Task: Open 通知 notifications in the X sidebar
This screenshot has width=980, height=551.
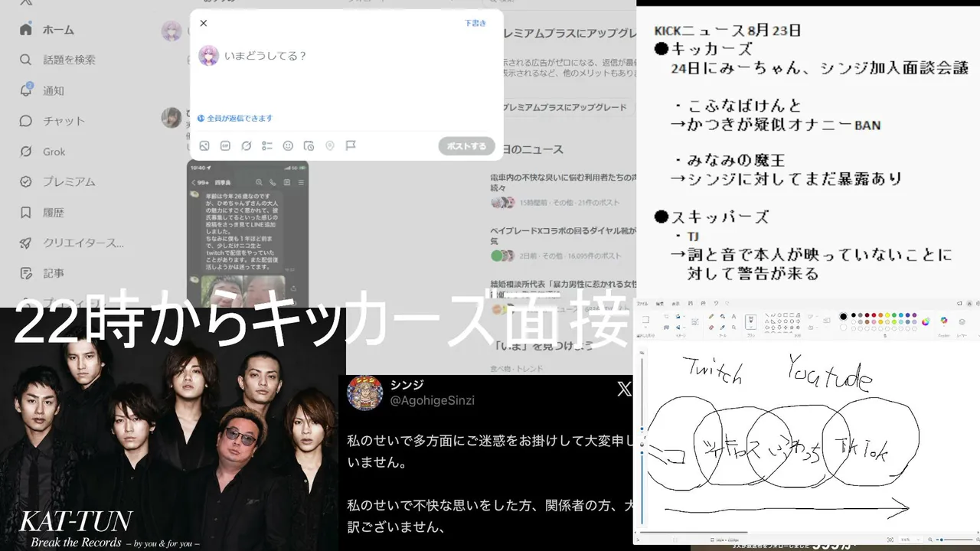Action: [x=43, y=90]
